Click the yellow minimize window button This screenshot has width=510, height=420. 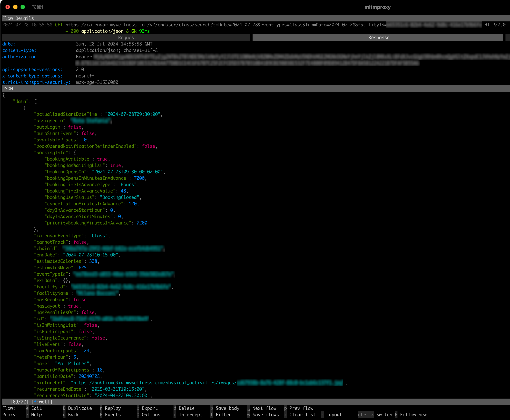click(x=15, y=7)
